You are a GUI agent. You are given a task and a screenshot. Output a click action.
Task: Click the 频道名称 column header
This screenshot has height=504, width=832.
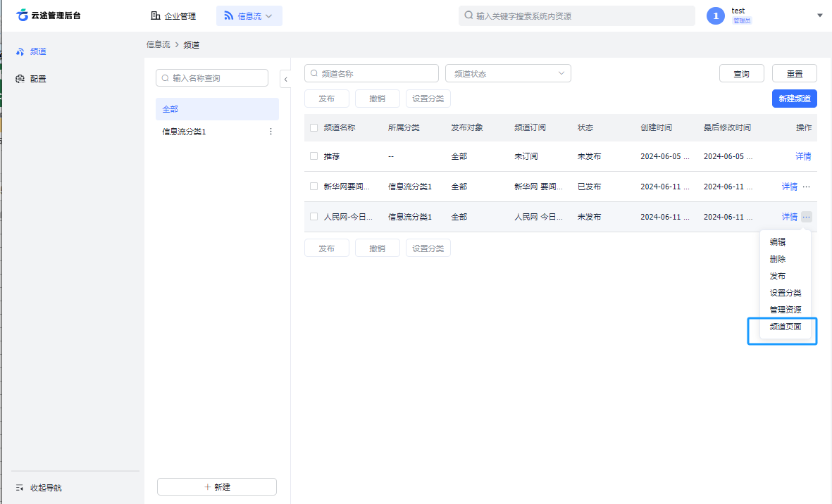(x=340, y=127)
